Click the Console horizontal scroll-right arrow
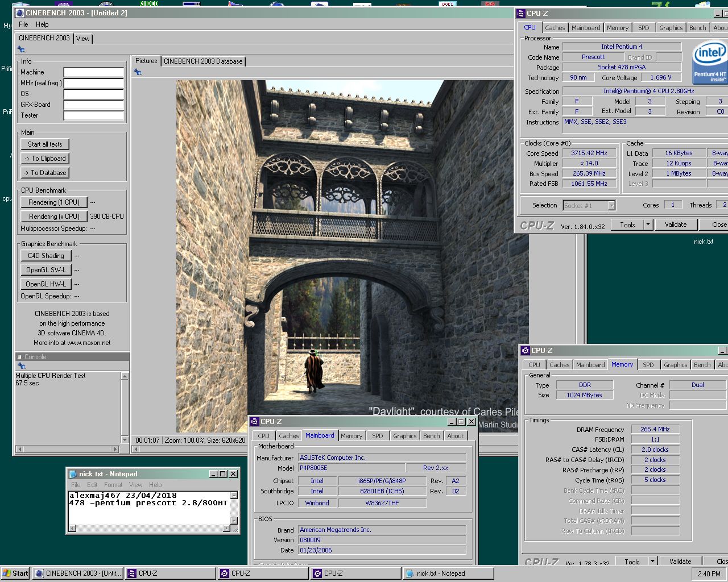This screenshot has width=728, height=582. (115, 449)
